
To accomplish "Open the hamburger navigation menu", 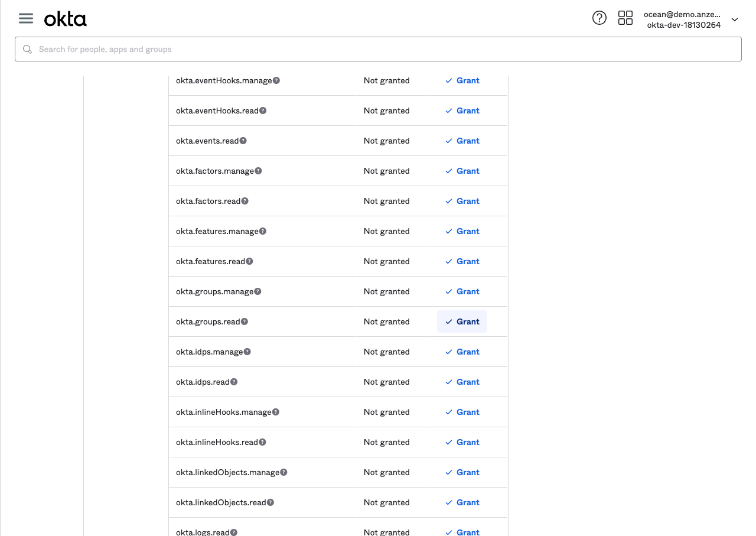I will [x=26, y=18].
